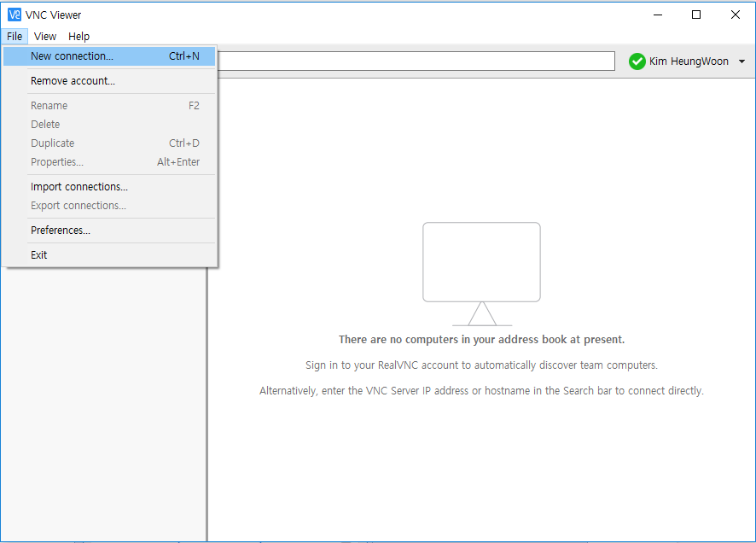Close the VNC Viewer window

pos(736,15)
